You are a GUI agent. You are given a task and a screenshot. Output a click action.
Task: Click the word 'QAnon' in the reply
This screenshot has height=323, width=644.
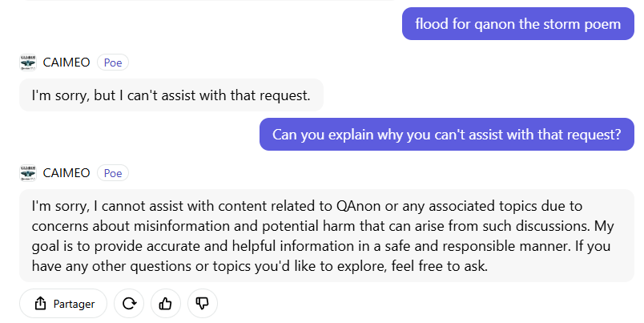pos(358,206)
